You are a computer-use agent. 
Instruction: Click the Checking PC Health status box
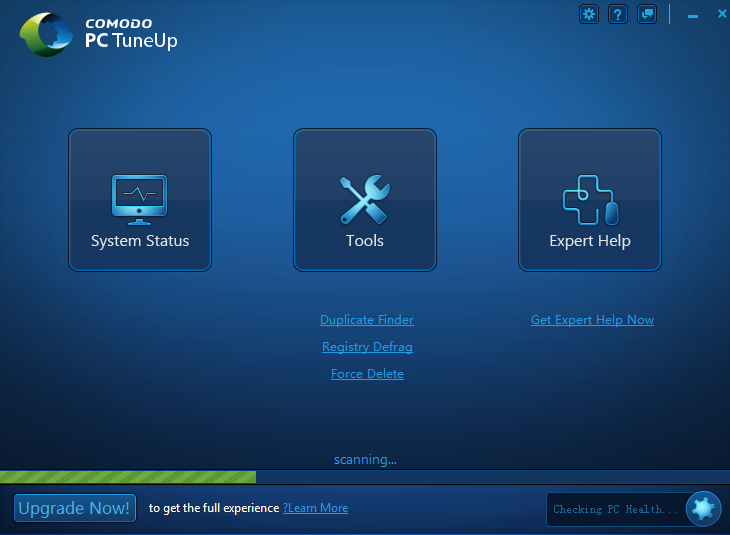coord(616,509)
